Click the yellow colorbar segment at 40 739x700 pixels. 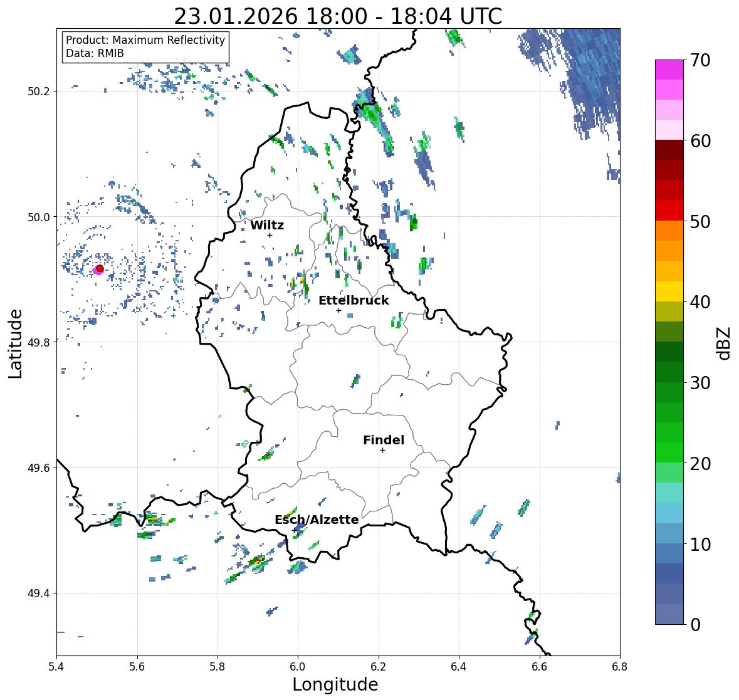pyautogui.click(x=669, y=291)
